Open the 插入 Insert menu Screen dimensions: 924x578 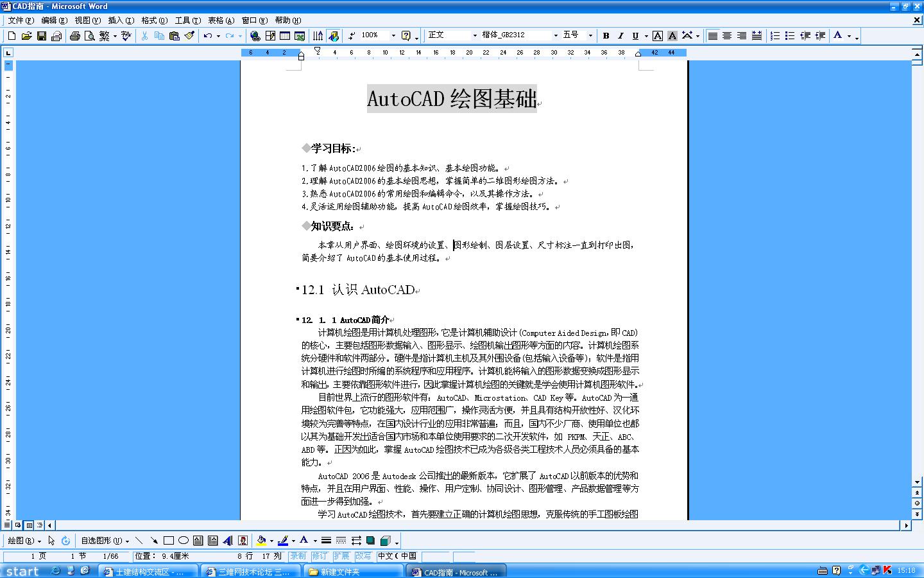121,21
